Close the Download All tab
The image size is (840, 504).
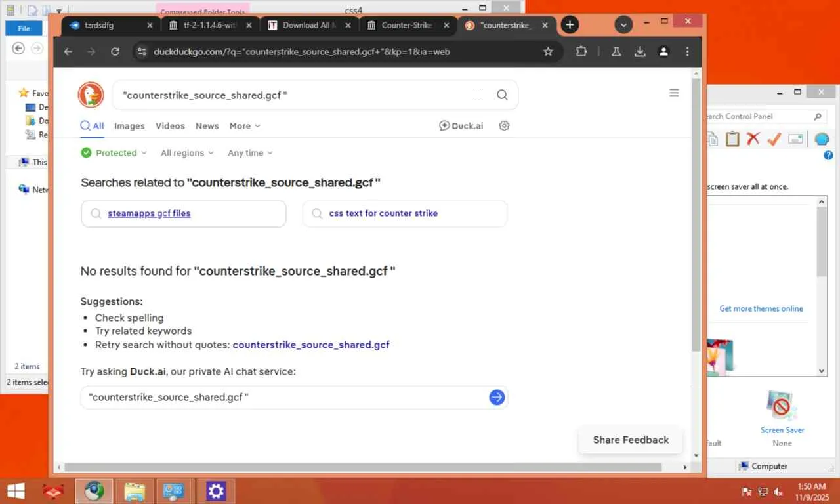(348, 25)
